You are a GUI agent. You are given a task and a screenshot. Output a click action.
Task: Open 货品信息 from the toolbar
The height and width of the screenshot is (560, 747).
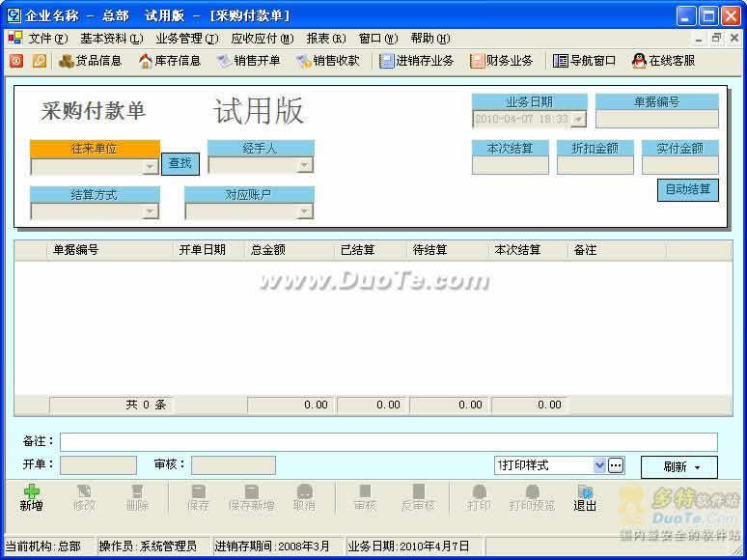pyautogui.click(x=90, y=61)
